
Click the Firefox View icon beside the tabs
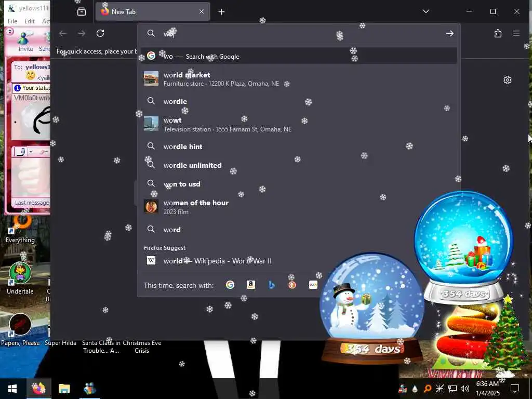tap(82, 12)
